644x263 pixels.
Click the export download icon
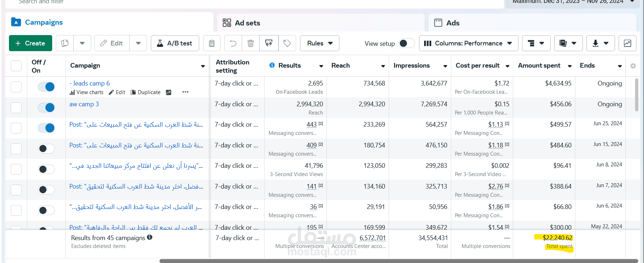point(601,43)
